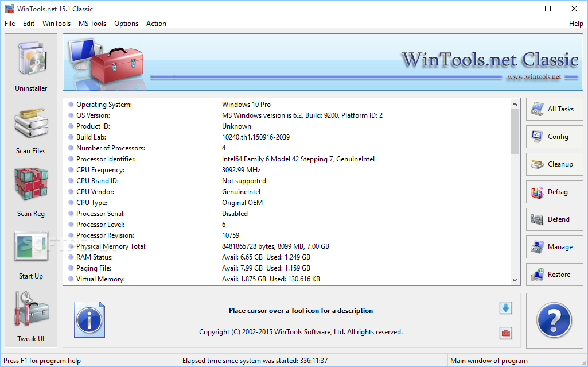Click the 10240.th1.150916-2039 build value
Screen dimensions: 588x367
pyautogui.click(x=256, y=137)
